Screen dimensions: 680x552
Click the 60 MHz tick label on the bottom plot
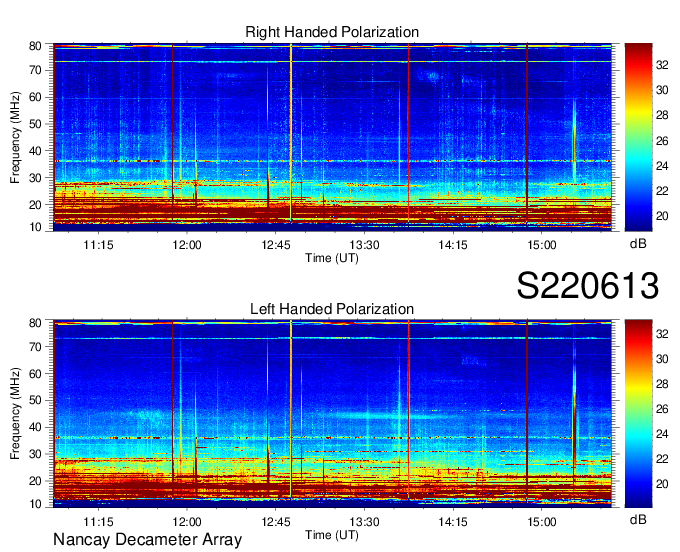pos(35,374)
